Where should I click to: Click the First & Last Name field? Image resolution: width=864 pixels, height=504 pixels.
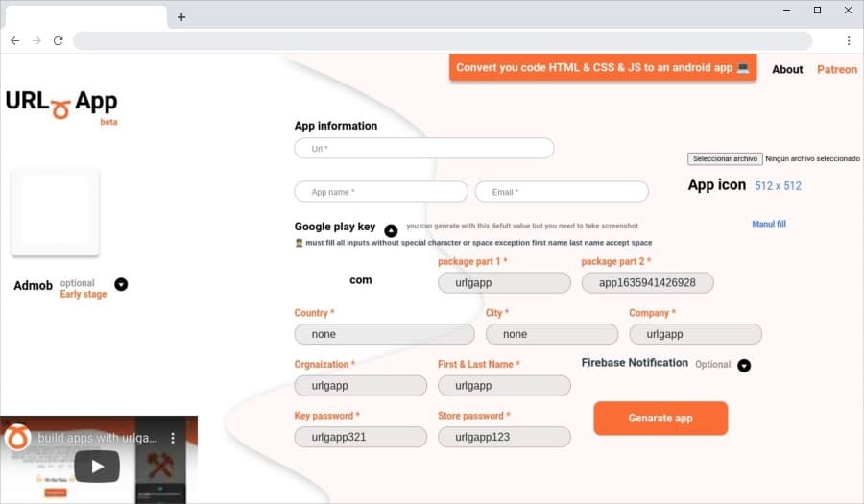coord(504,386)
